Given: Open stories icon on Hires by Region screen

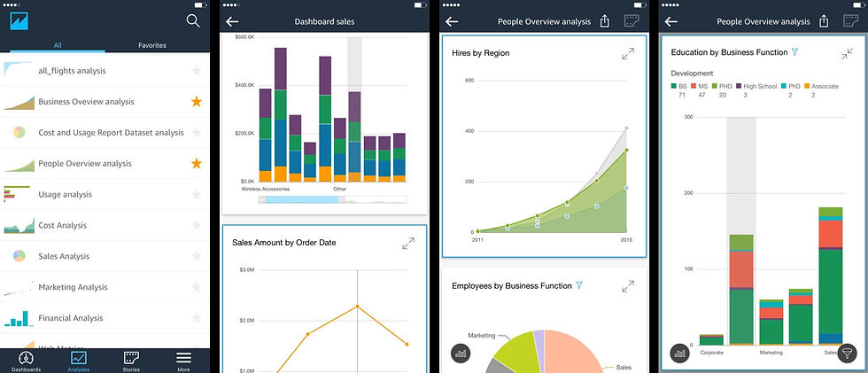Looking at the screenshot, I should (632, 21).
